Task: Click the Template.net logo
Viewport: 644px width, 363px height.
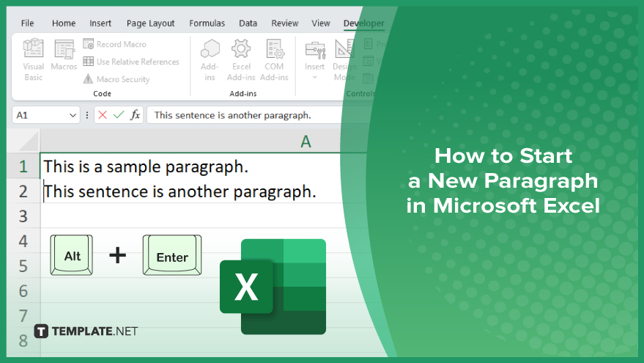Action: point(86,331)
